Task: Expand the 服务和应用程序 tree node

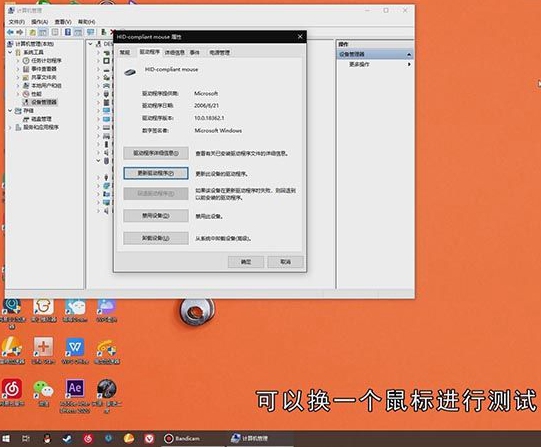Action: 10,127
